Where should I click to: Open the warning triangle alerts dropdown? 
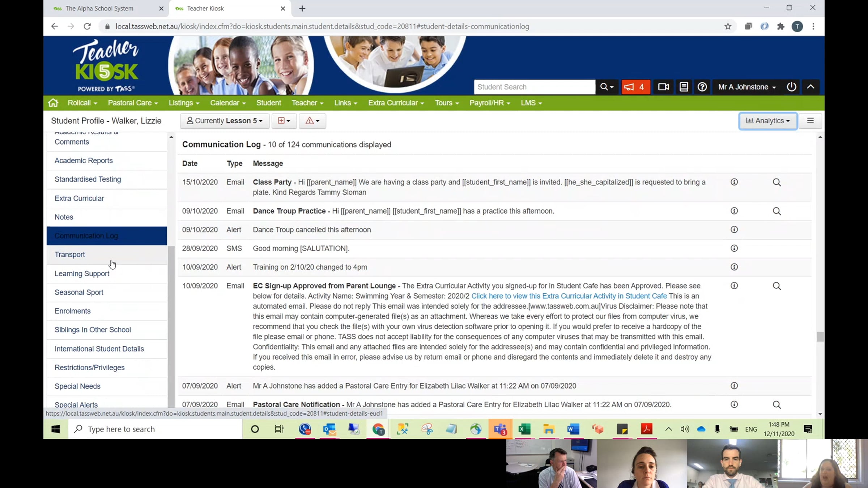coord(312,121)
